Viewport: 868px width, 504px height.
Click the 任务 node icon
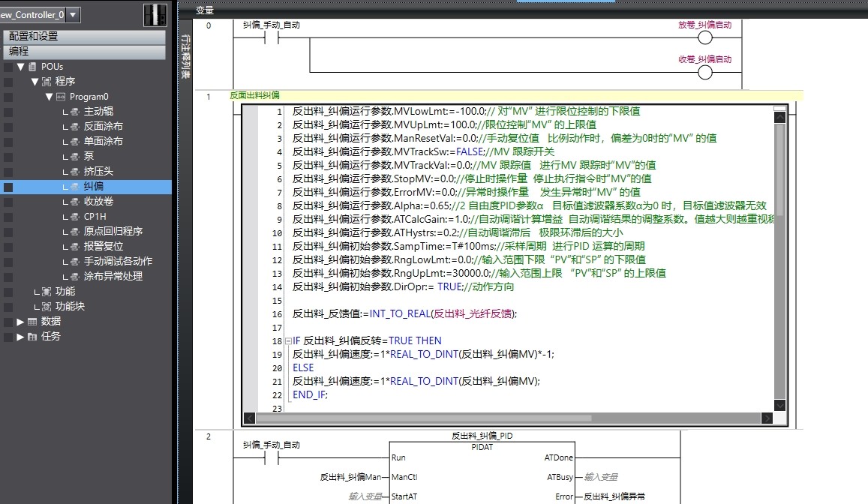32,336
